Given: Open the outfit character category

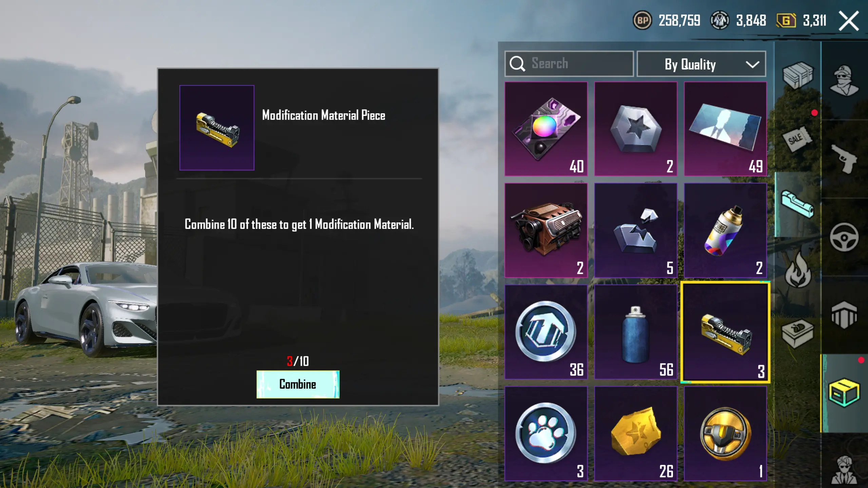Looking at the screenshot, I should (x=844, y=81).
